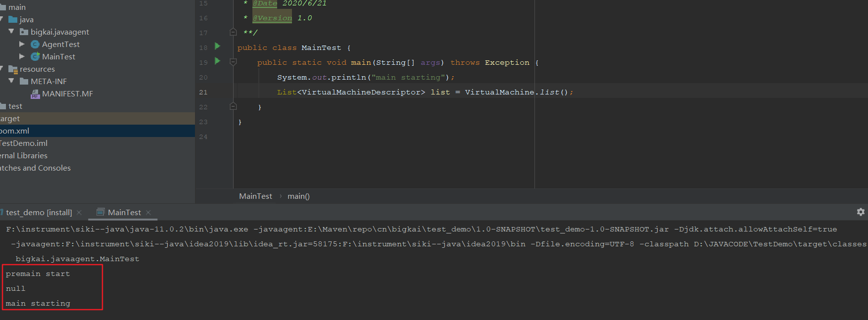Click the resources folder icon
The width and height of the screenshot is (868, 320).
tap(13, 69)
